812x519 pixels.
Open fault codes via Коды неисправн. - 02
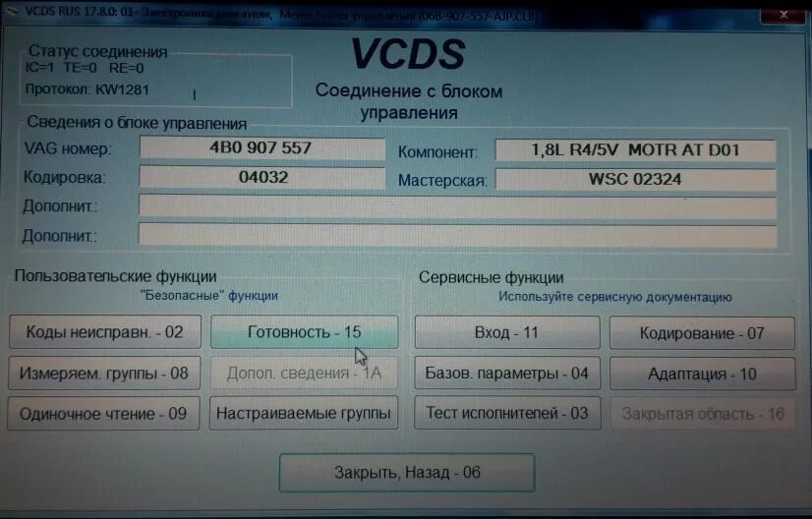pyautogui.click(x=104, y=331)
